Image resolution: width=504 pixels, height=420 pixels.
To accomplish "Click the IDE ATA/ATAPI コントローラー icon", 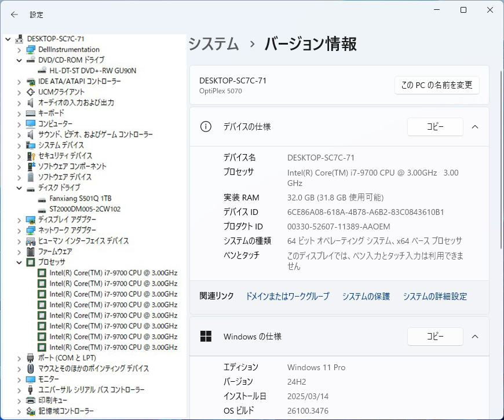I will click(31, 82).
